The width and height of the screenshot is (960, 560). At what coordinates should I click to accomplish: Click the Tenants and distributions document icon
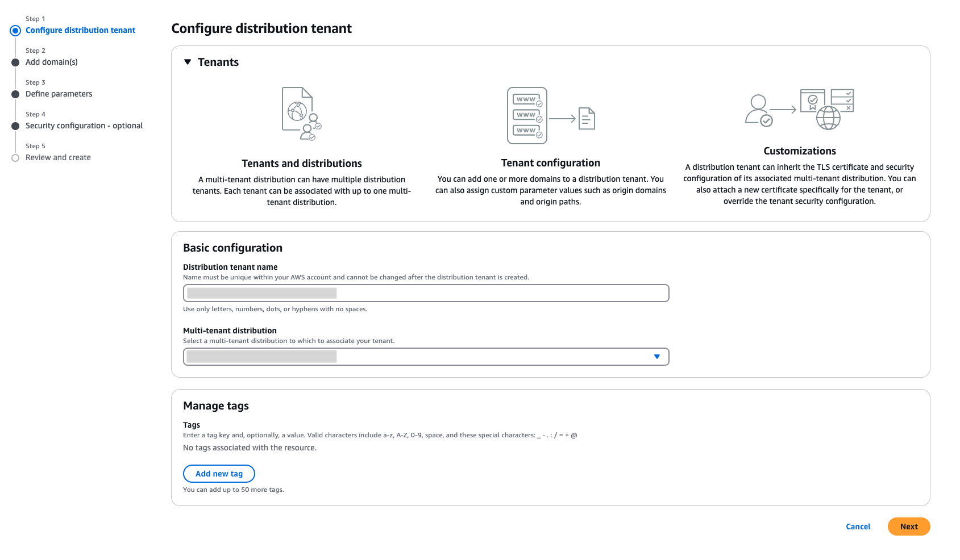(302, 114)
